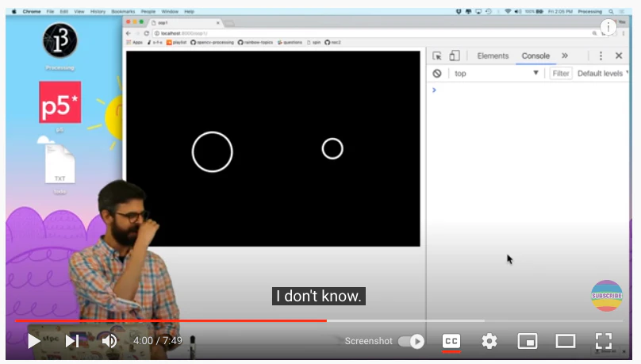Click the small circle on the canvas
Viewport: 641px width, 364px height.
(332, 149)
